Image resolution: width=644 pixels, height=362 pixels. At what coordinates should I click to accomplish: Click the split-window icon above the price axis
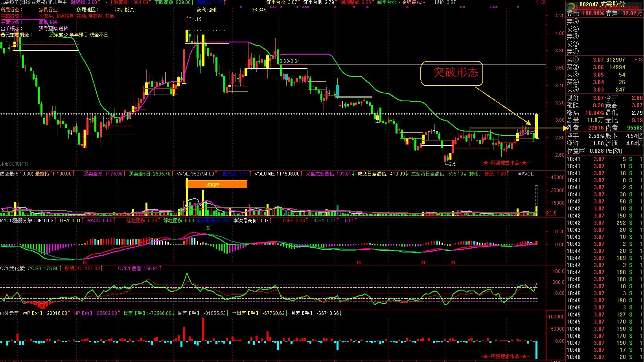[543, 2]
